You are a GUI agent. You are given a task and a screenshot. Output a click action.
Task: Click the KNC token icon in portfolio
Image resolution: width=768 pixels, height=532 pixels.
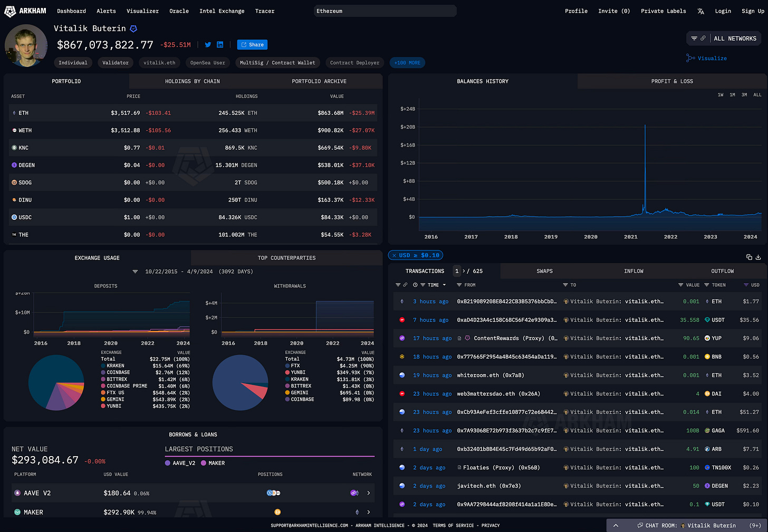[x=14, y=148]
